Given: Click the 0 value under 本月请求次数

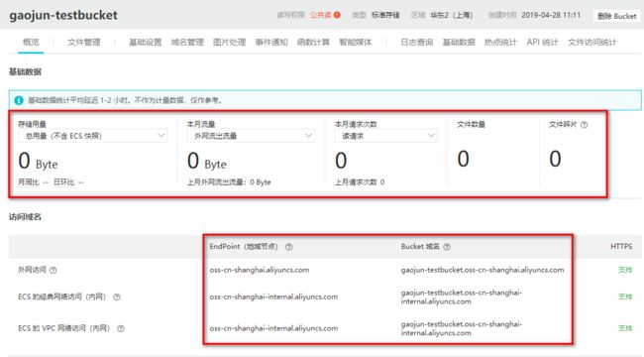Looking at the screenshot, I should click(341, 161).
